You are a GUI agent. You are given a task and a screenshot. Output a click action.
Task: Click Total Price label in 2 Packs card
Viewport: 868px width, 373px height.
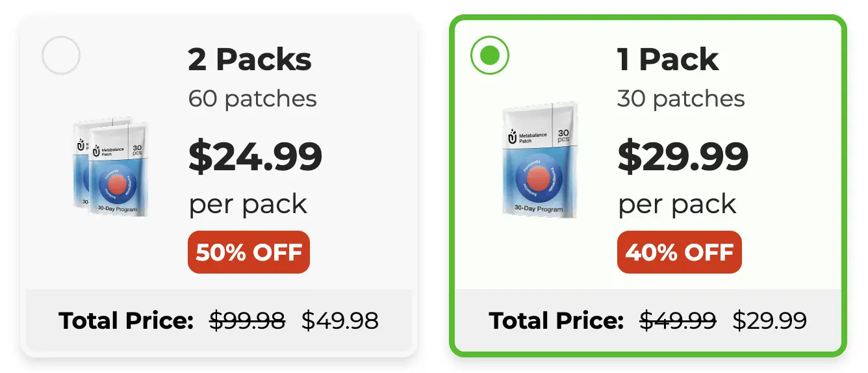(x=127, y=320)
